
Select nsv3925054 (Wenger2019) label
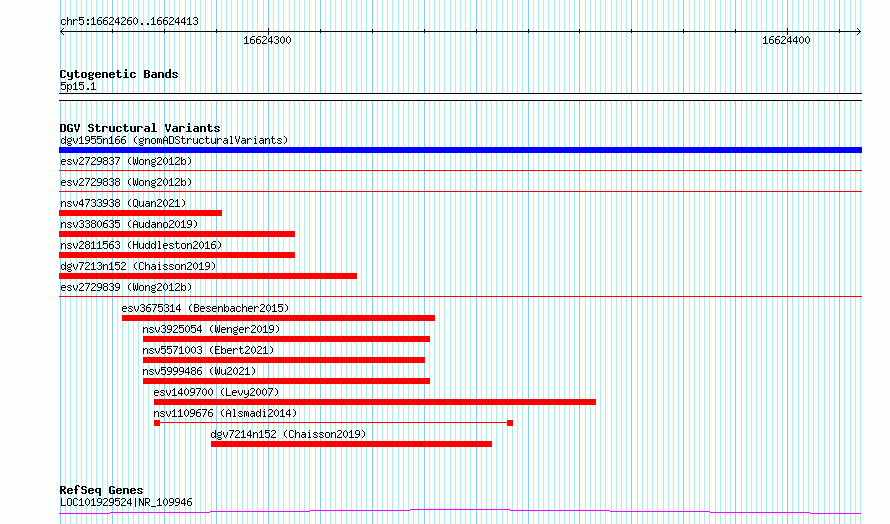click(211, 329)
